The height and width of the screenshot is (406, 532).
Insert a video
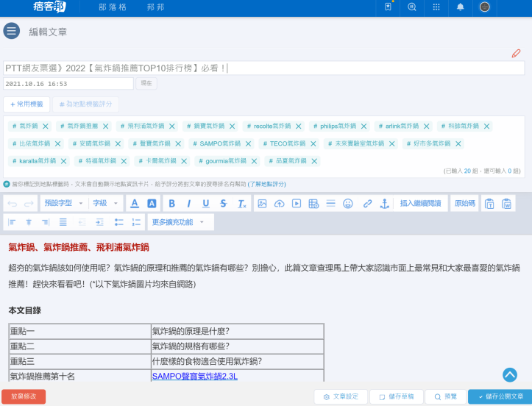pyautogui.click(x=297, y=204)
